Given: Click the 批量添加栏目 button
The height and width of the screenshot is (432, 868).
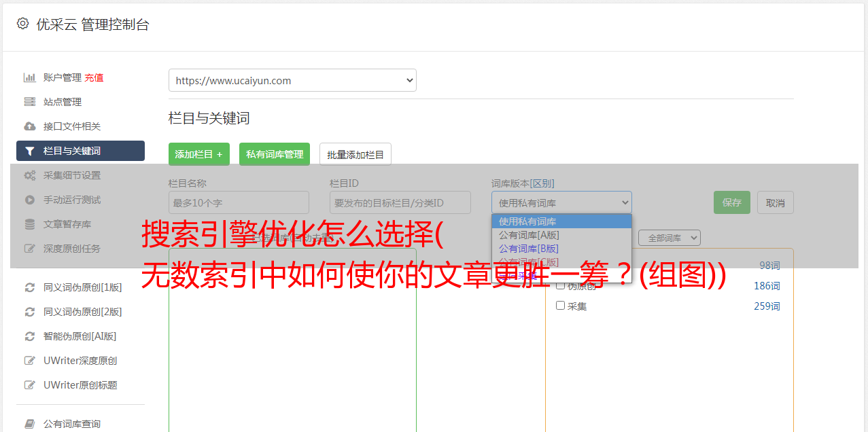Looking at the screenshot, I should coord(355,154).
